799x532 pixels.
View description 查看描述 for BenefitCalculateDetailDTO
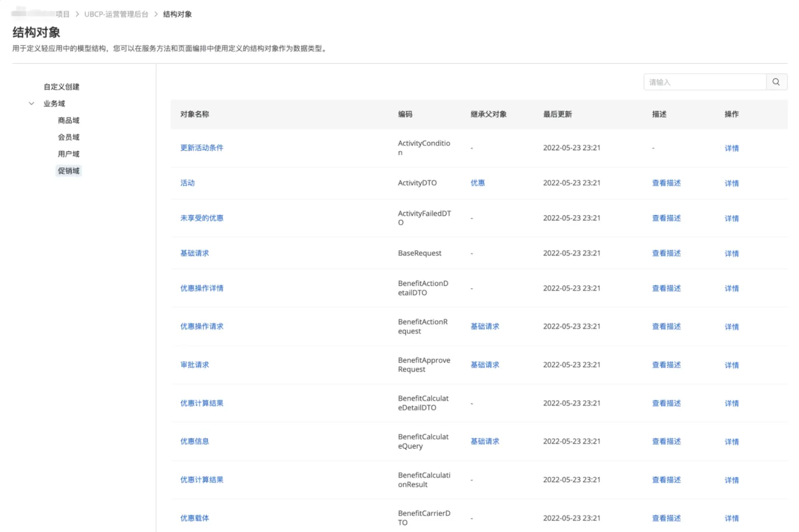pyautogui.click(x=666, y=403)
